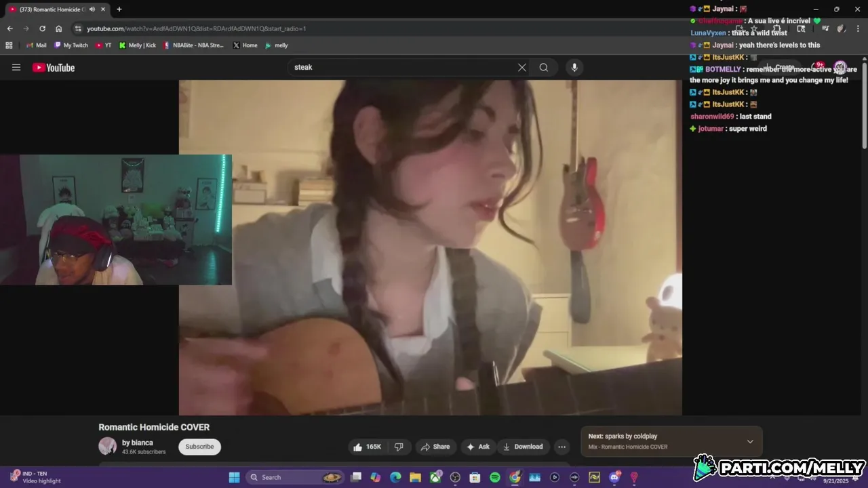The height and width of the screenshot is (488, 868).
Task: View site information in address bar
Action: pyautogui.click(x=78, y=28)
